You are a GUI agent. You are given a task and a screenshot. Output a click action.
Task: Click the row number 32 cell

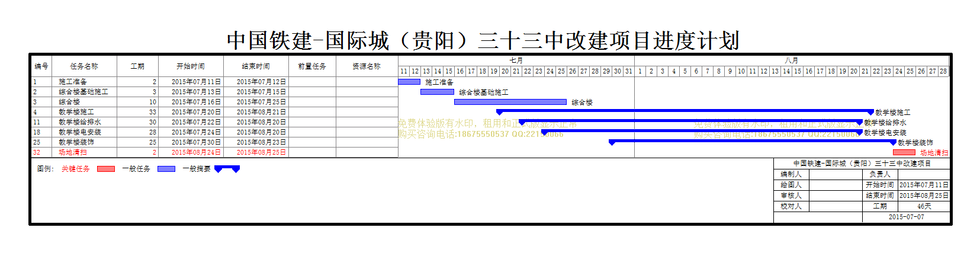tap(41, 152)
